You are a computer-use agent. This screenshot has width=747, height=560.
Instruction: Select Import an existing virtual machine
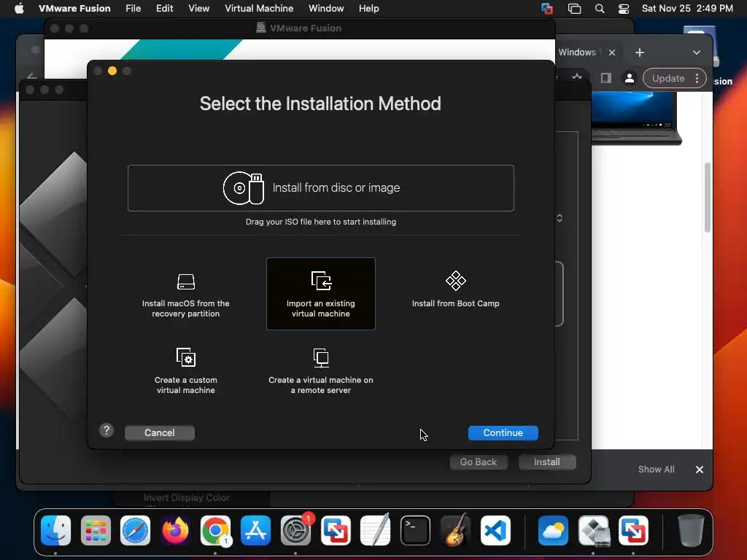(x=321, y=294)
